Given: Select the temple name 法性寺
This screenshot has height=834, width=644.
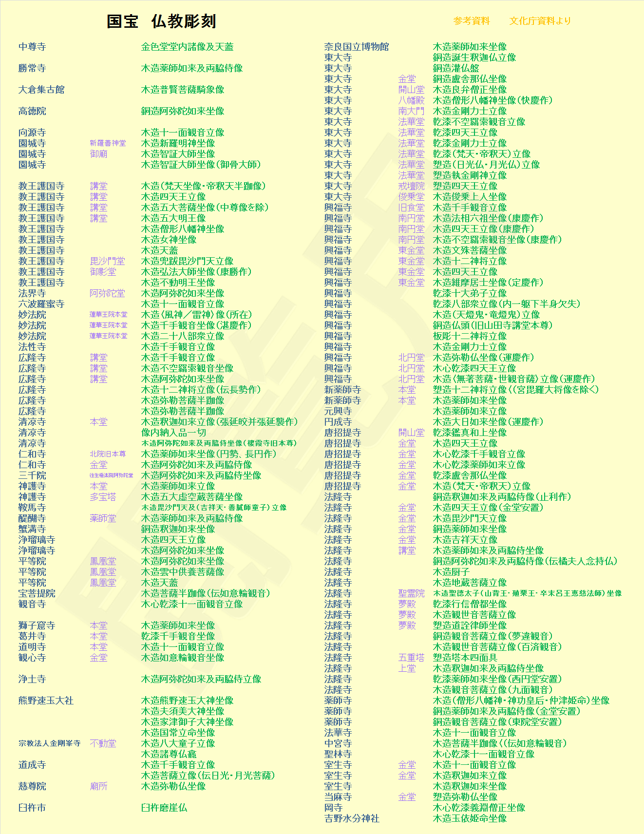Looking at the screenshot, I should 32,347.
